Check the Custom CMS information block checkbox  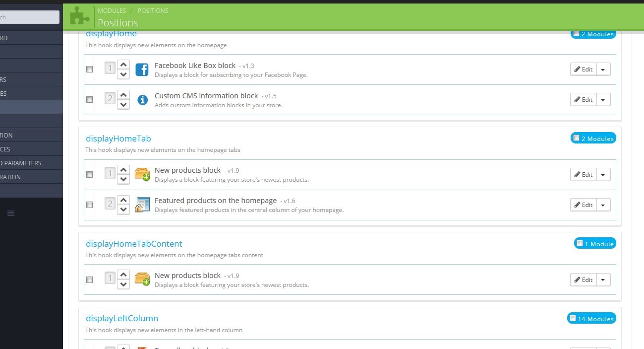click(89, 100)
